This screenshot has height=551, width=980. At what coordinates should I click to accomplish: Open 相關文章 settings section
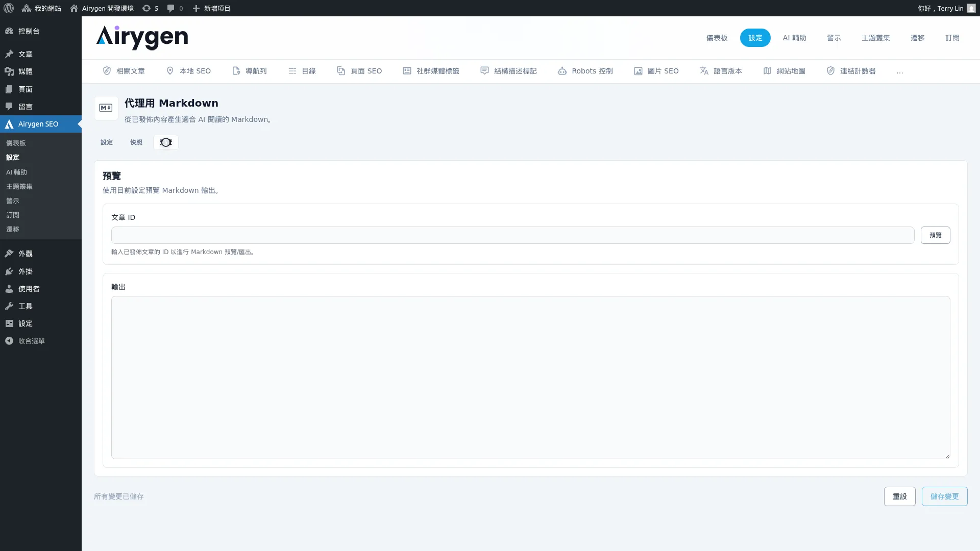tap(124, 71)
